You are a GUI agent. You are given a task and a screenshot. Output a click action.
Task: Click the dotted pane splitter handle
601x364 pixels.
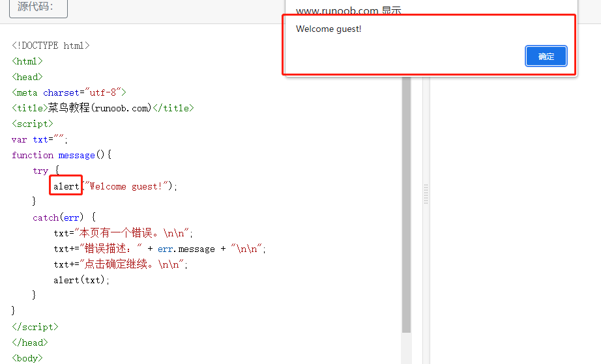point(426,194)
